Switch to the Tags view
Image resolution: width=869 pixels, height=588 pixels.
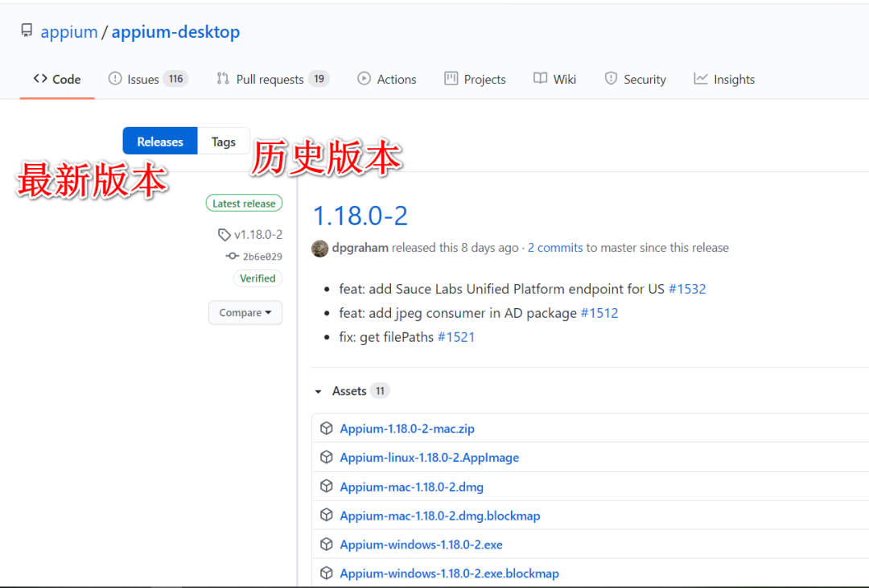(224, 142)
